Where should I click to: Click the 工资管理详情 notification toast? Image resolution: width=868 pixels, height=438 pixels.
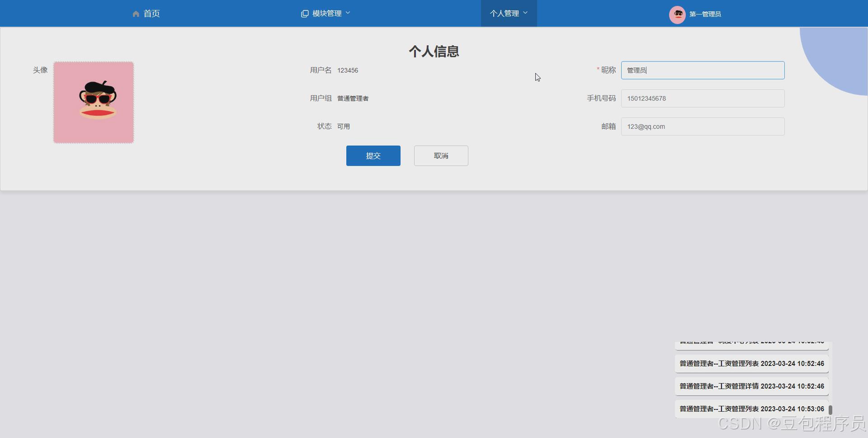751,386
